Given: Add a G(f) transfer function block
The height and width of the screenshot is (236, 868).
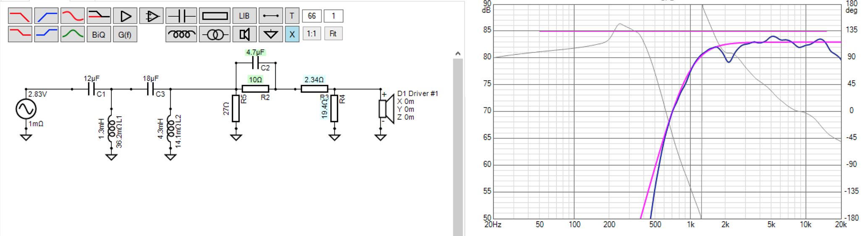Looking at the screenshot, I should tap(125, 34).
